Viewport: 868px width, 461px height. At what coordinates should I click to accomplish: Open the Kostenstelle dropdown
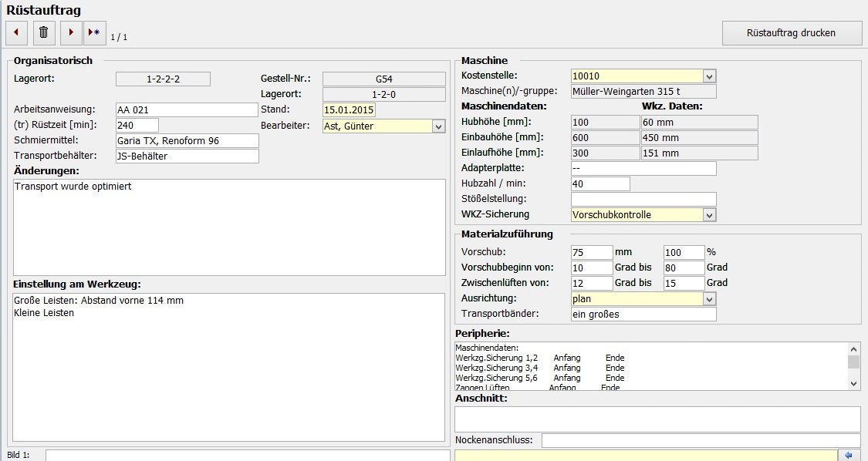(710, 76)
